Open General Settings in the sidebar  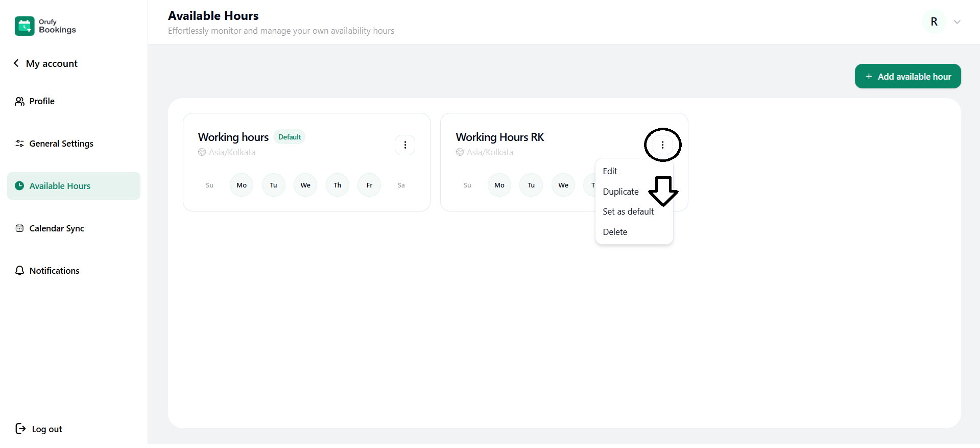coord(61,144)
